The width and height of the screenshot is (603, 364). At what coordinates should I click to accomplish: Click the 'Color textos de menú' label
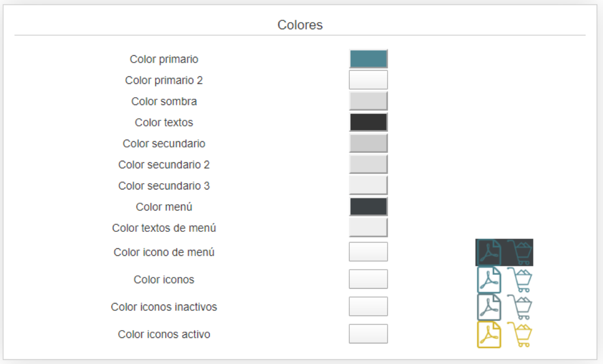[x=164, y=228]
